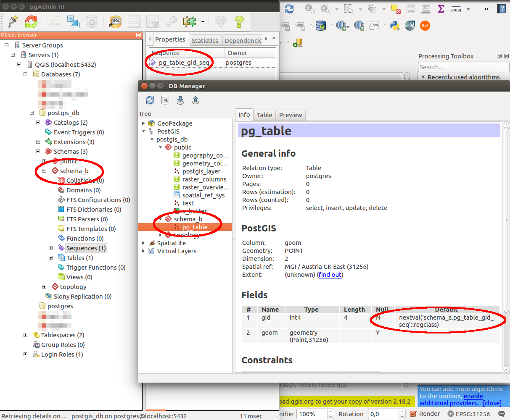The image size is (510, 420).
Task: Select Login Roles (1) in pgAdmin tree
Action: coord(62,354)
